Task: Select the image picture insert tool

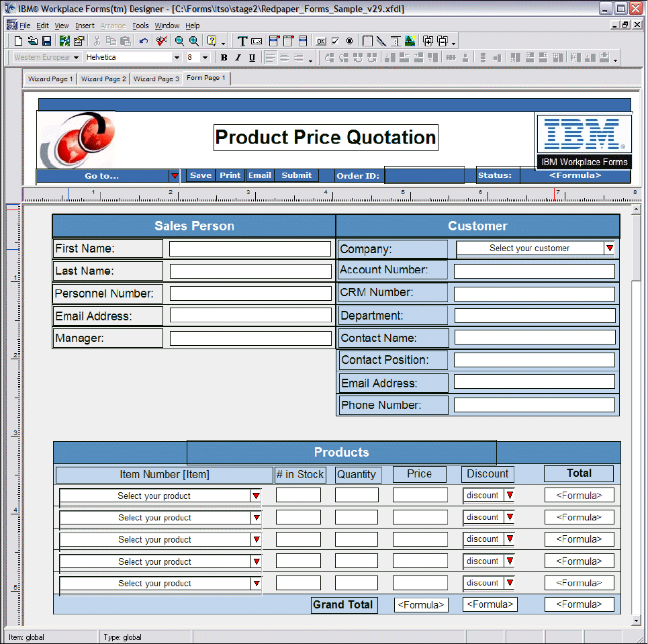Action: [410, 41]
